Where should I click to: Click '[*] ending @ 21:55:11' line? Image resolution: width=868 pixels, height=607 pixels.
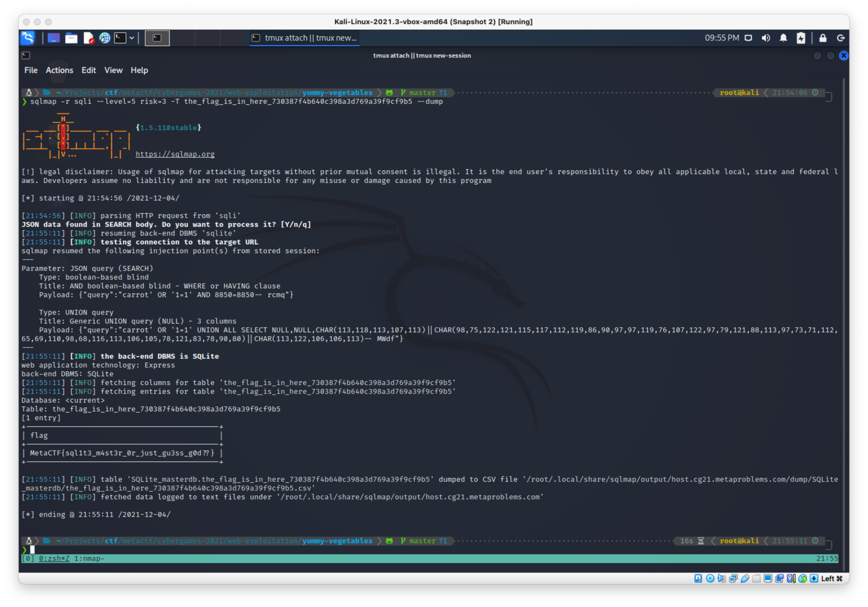pos(96,514)
